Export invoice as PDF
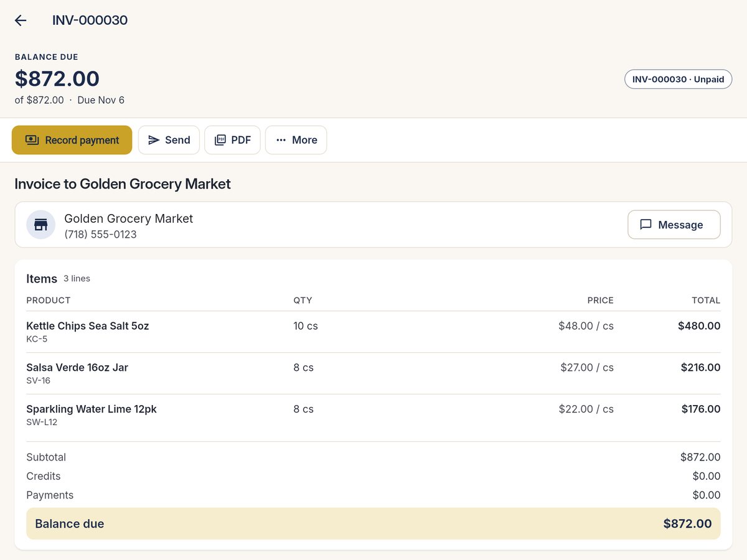The image size is (747, 560). (x=232, y=140)
